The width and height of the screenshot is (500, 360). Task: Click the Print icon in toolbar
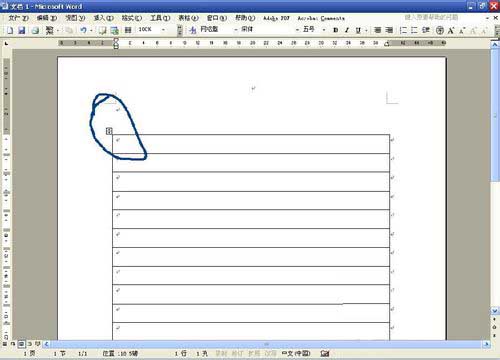point(35,30)
